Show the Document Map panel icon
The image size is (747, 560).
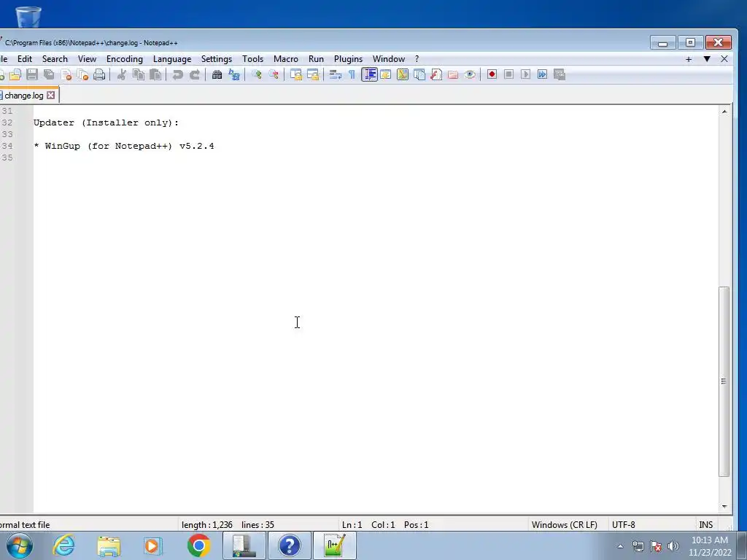403,75
